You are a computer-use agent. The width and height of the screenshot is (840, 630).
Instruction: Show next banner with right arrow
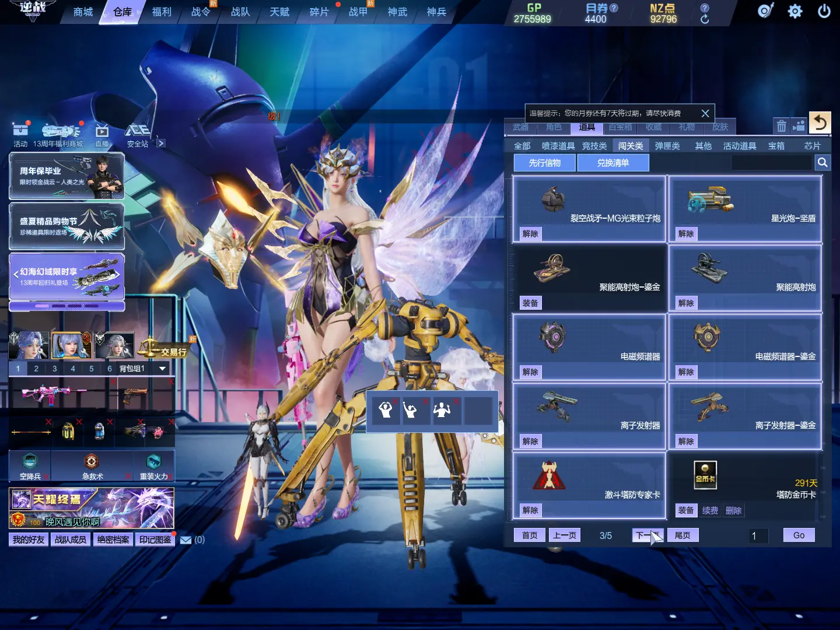click(118, 274)
